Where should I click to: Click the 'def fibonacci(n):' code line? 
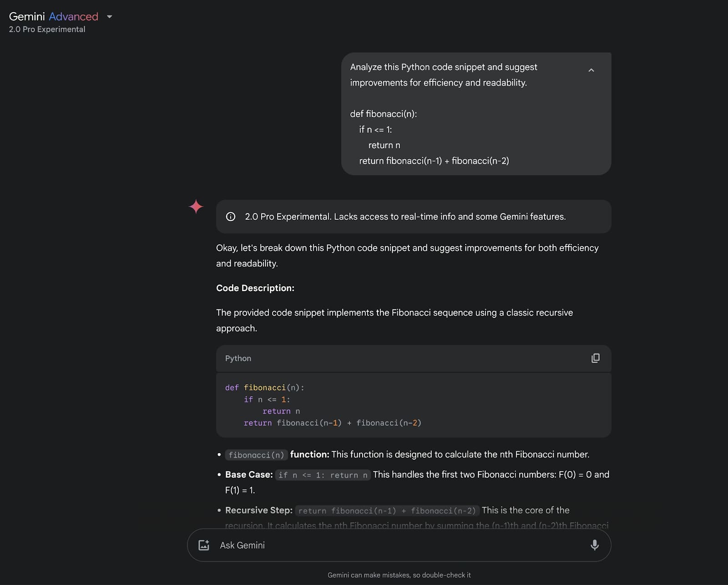(264, 388)
